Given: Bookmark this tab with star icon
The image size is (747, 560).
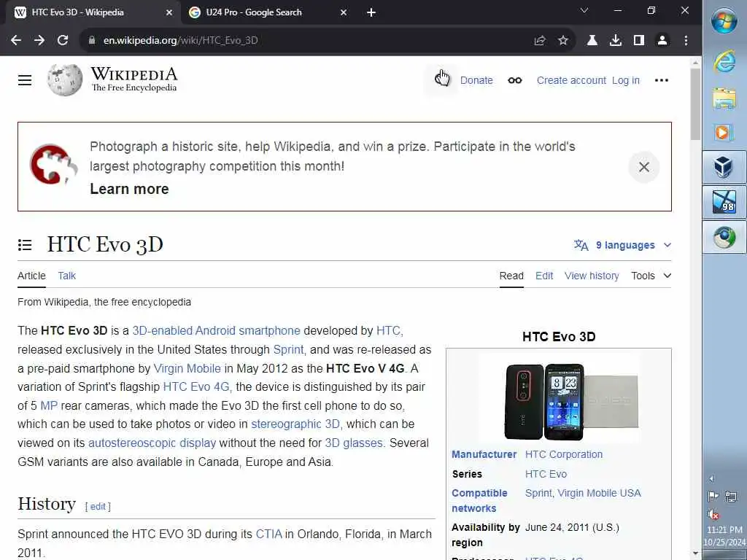Looking at the screenshot, I should (x=562, y=41).
